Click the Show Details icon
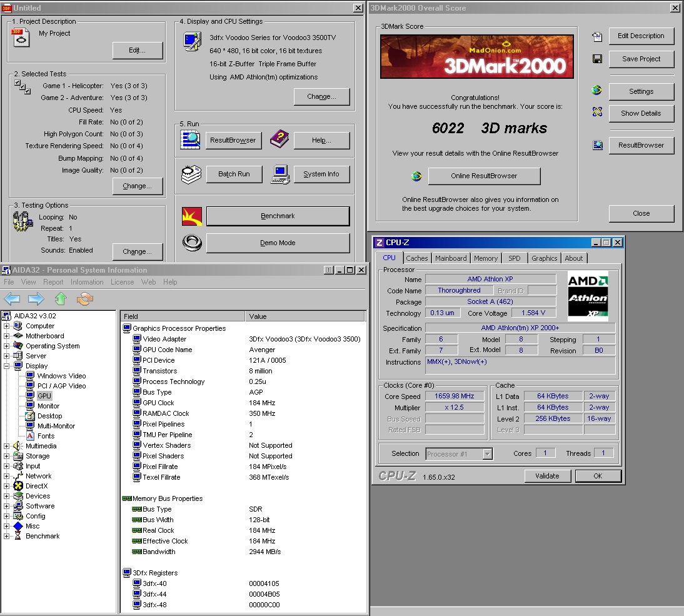The height and width of the screenshot is (616, 684). [597, 112]
